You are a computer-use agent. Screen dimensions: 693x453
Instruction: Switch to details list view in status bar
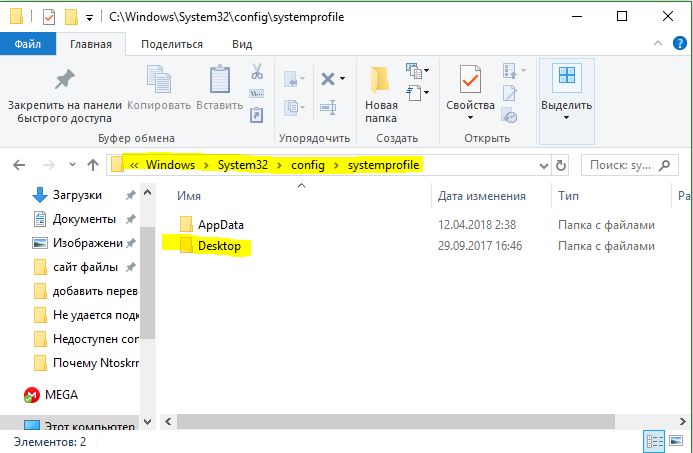[655, 442]
